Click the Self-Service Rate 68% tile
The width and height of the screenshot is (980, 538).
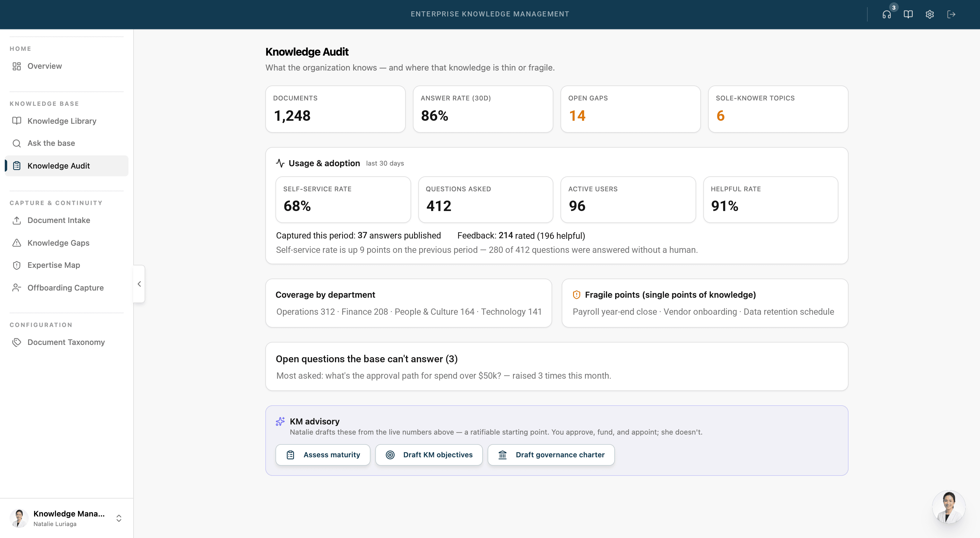pyautogui.click(x=343, y=200)
